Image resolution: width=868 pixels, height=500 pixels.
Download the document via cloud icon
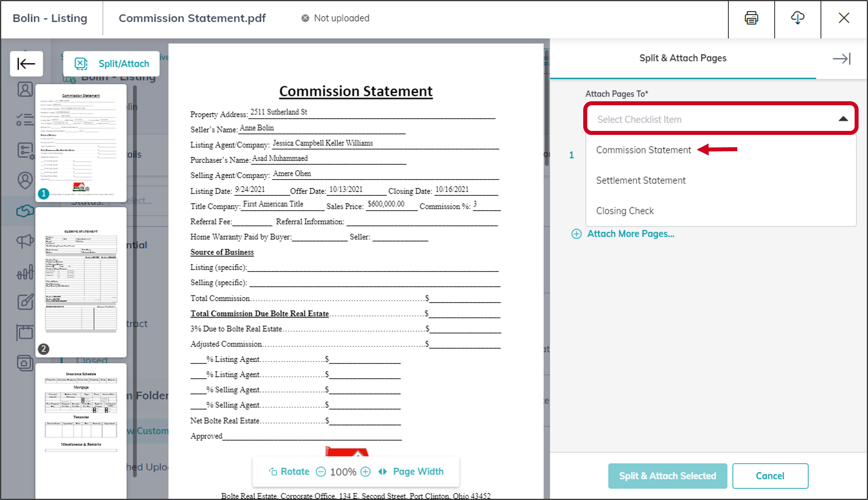(798, 18)
